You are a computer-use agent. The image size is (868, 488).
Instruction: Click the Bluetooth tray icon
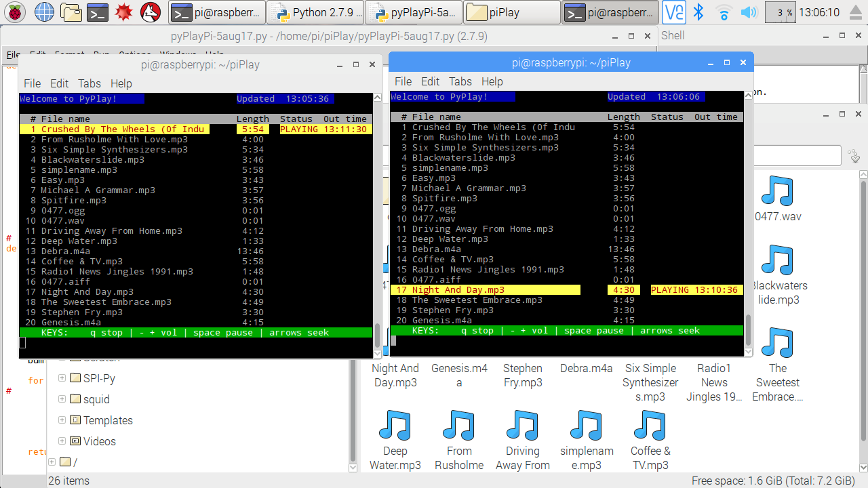(699, 12)
